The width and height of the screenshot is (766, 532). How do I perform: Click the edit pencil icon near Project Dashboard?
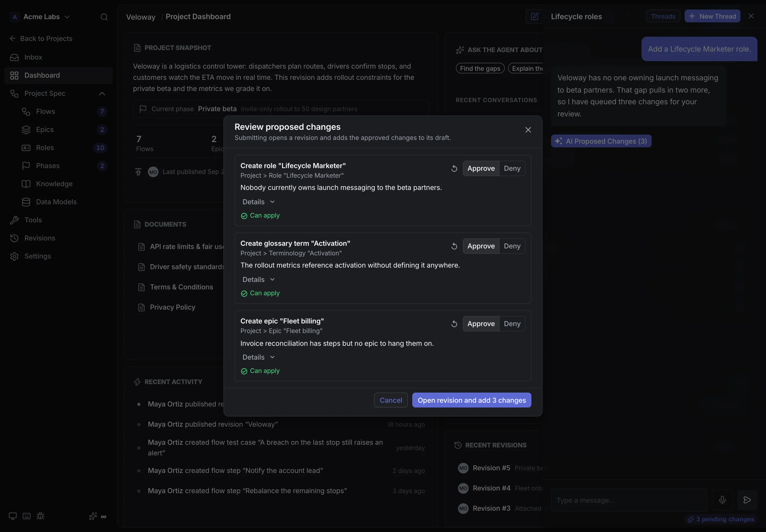click(534, 16)
